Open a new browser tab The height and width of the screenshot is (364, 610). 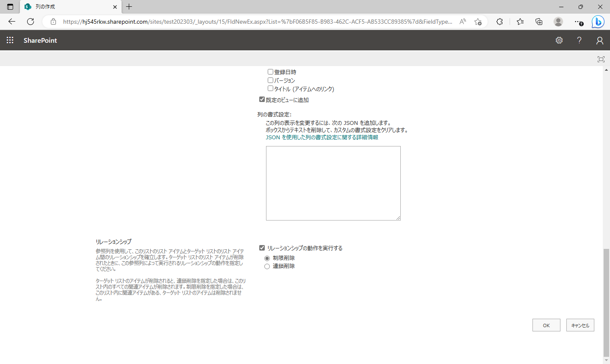click(x=129, y=7)
